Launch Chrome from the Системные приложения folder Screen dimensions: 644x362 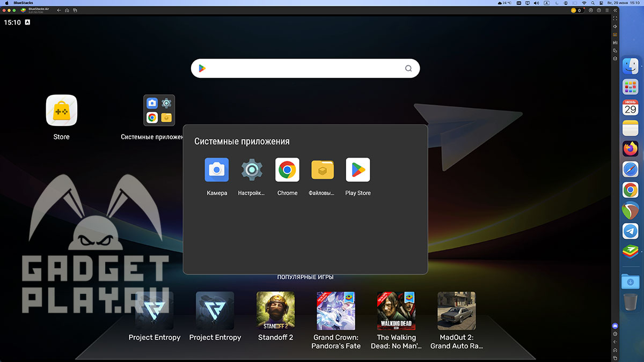pos(287,169)
